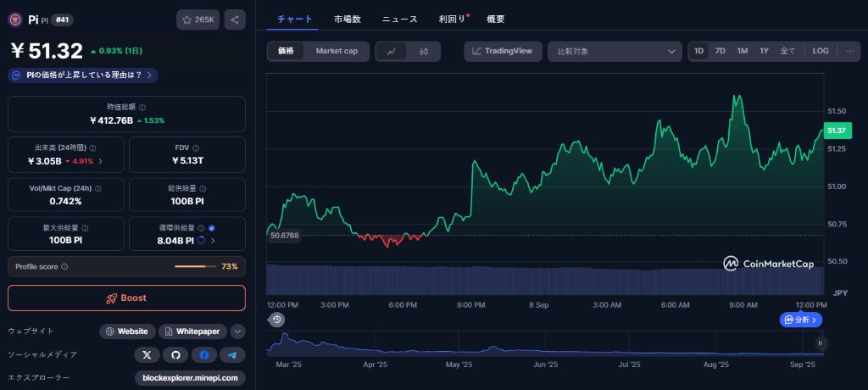868x390 pixels.
Task: Open the 比較対象 dropdown
Action: tap(615, 52)
